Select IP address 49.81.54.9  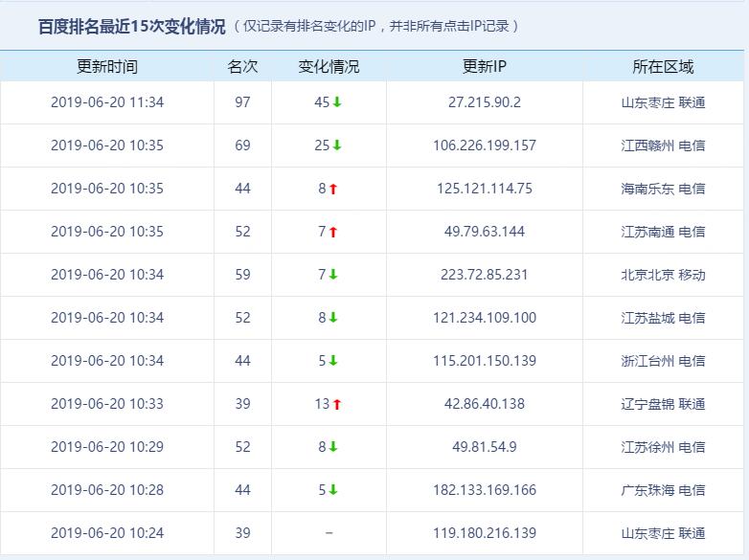tap(485, 447)
